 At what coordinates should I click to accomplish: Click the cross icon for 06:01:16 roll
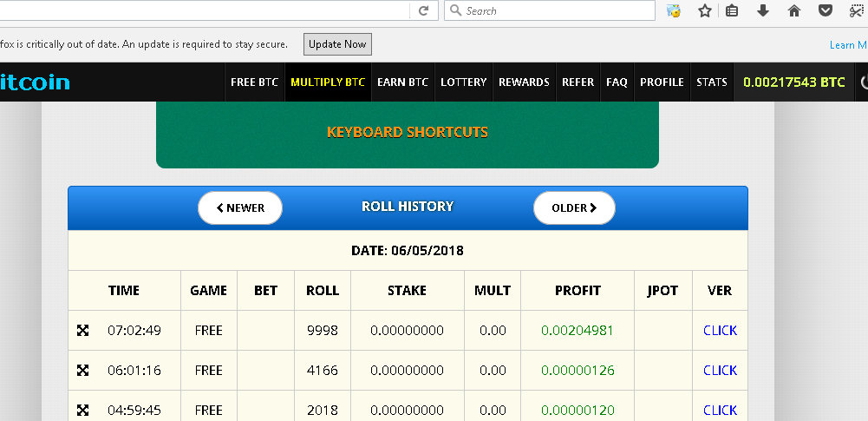coord(82,371)
